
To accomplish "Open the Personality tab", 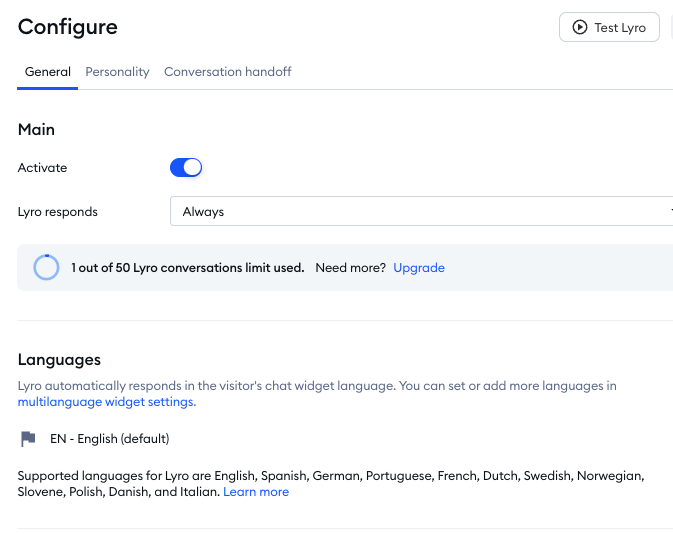I will [x=117, y=72].
